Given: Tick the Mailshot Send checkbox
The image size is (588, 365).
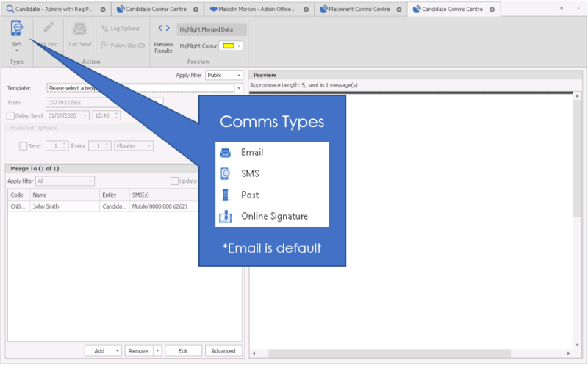Looking at the screenshot, I should tap(24, 146).
